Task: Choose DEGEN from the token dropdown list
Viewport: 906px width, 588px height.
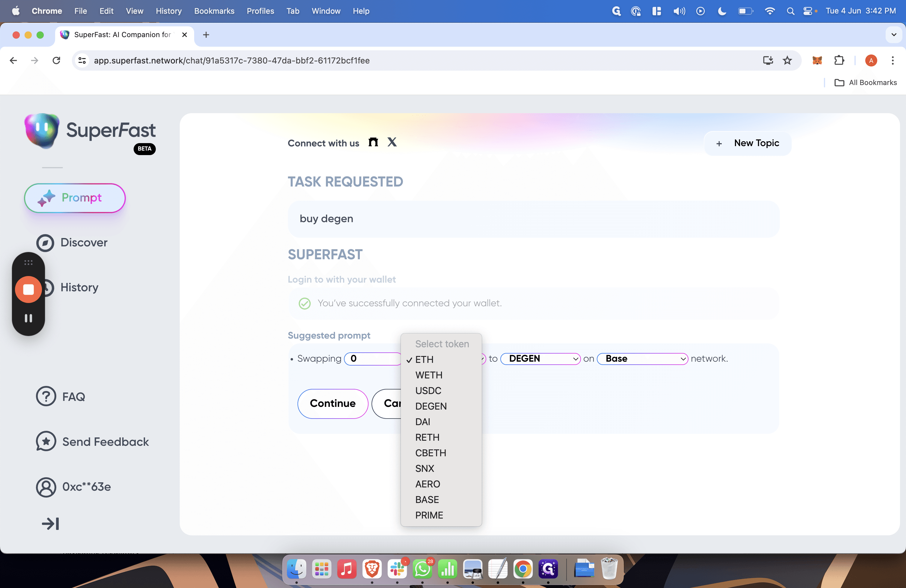Action: 441,406
